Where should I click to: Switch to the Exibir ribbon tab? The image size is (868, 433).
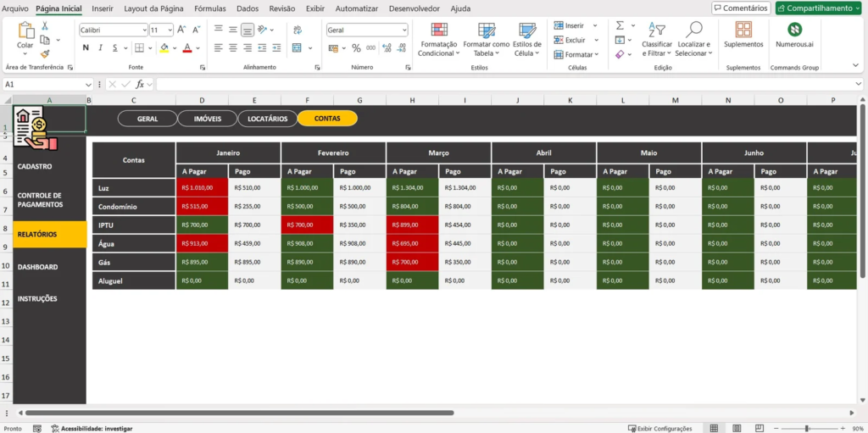[314, 8]
